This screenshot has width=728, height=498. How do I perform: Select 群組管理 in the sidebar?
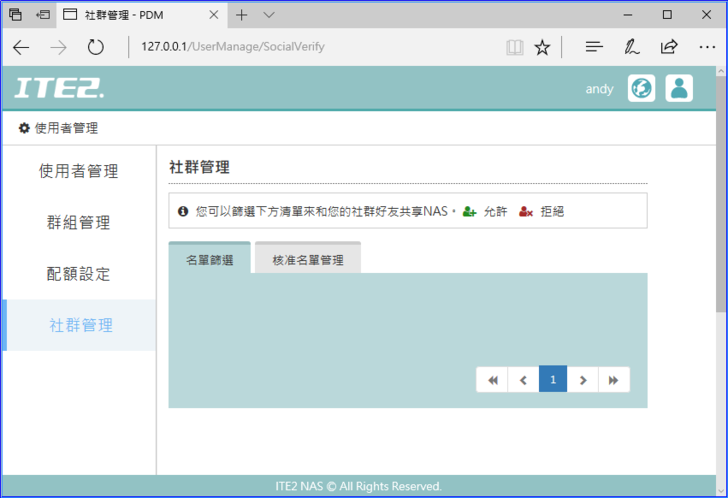[x=78, y=222]
